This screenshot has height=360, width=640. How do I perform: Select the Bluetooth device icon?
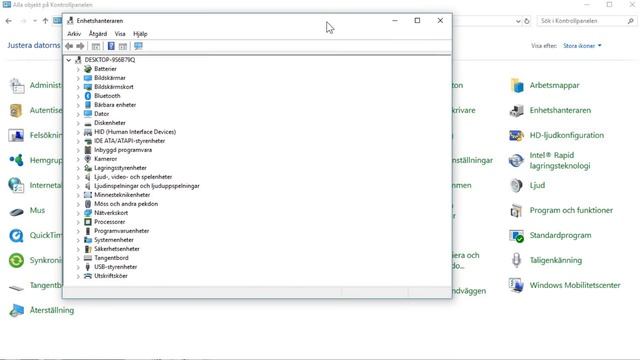point(88,96)
